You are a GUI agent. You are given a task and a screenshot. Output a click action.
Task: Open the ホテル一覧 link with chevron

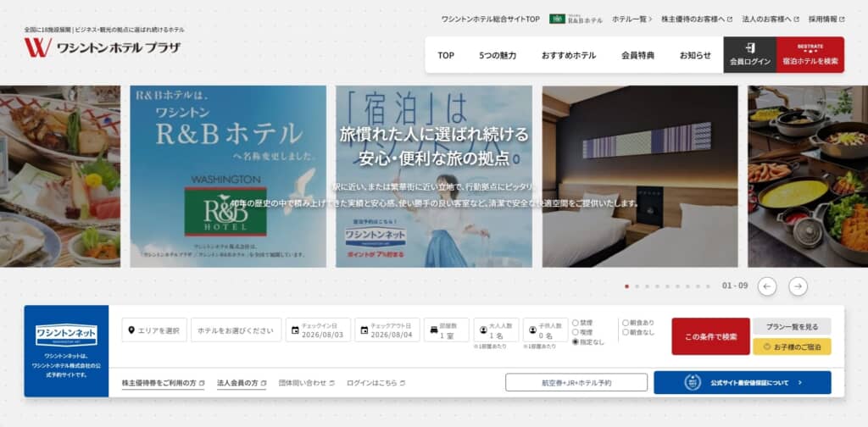click(632, 19)
